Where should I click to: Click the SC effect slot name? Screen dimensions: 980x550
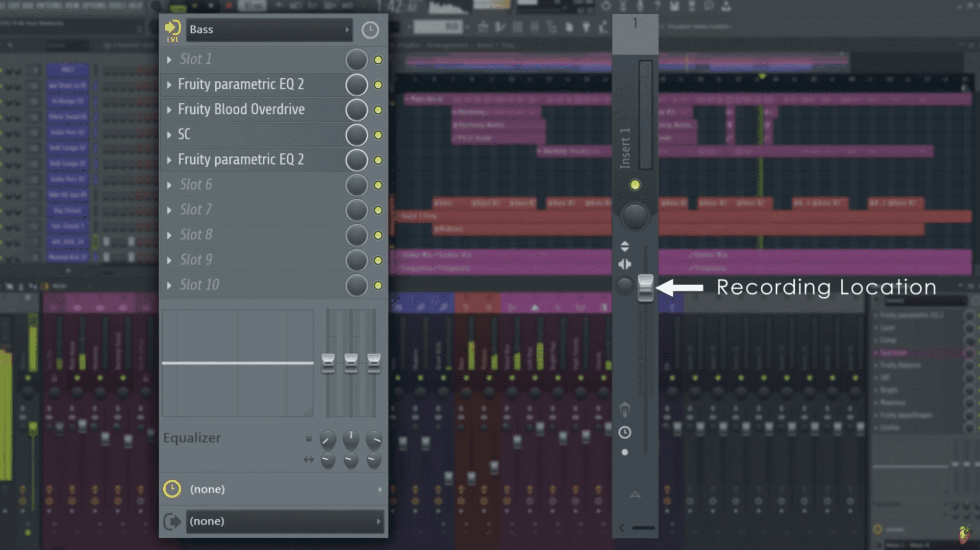coord(184,134)
